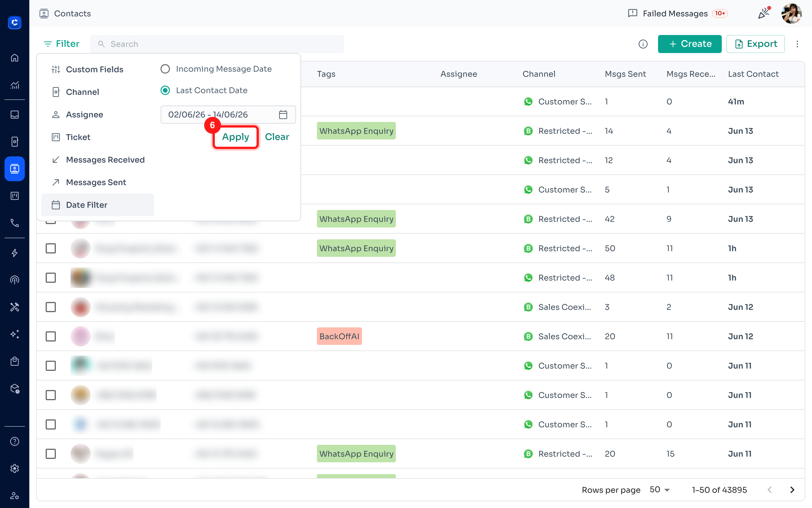The width and height of the screenshot is (812, 508).
Task: Open the tools icon in sidebar
Action: click(14, 307)
